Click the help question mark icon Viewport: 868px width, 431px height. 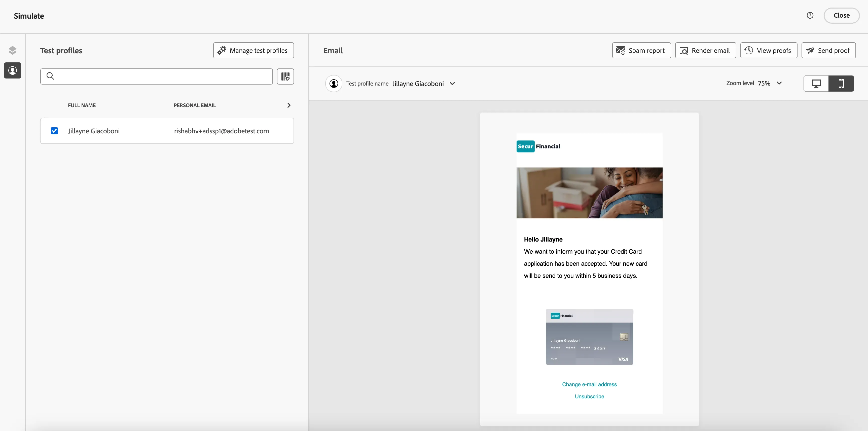(810, 16)
